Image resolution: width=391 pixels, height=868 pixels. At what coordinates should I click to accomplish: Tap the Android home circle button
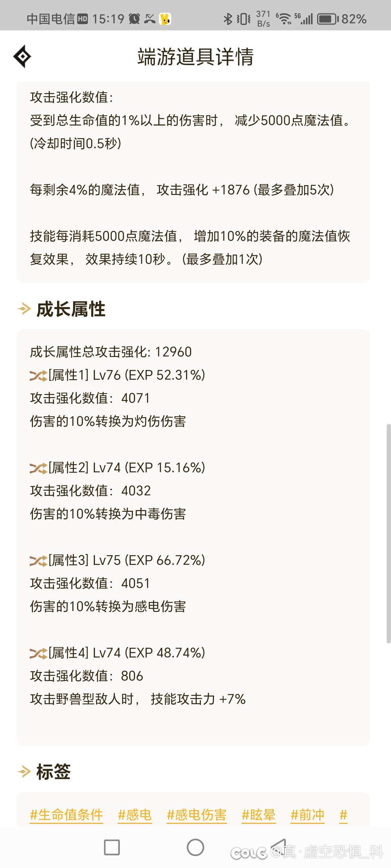pos(195,847)
